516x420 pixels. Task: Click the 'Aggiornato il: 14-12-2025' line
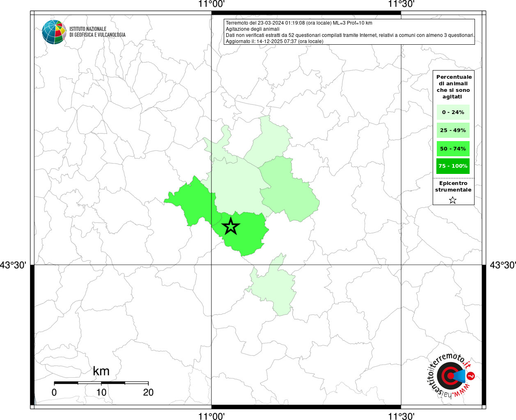pos(274,41)
